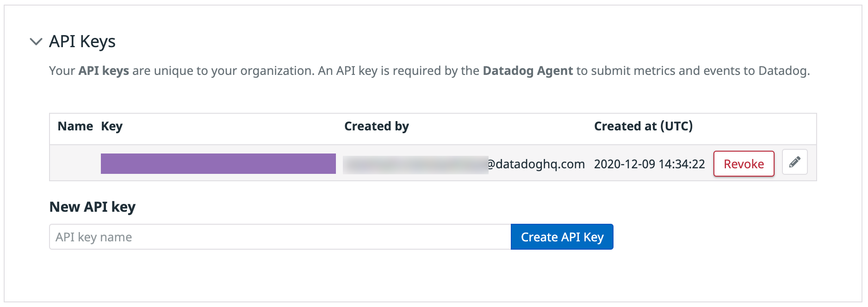
Task: Click bold 'API keys' in description
Action: (104, 71)
